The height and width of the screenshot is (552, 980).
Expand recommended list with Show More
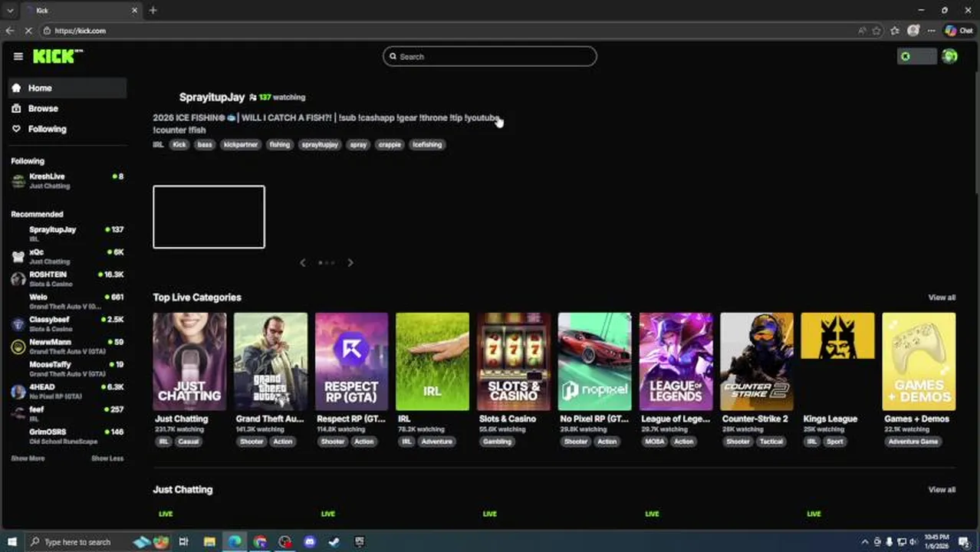point(28,458)
